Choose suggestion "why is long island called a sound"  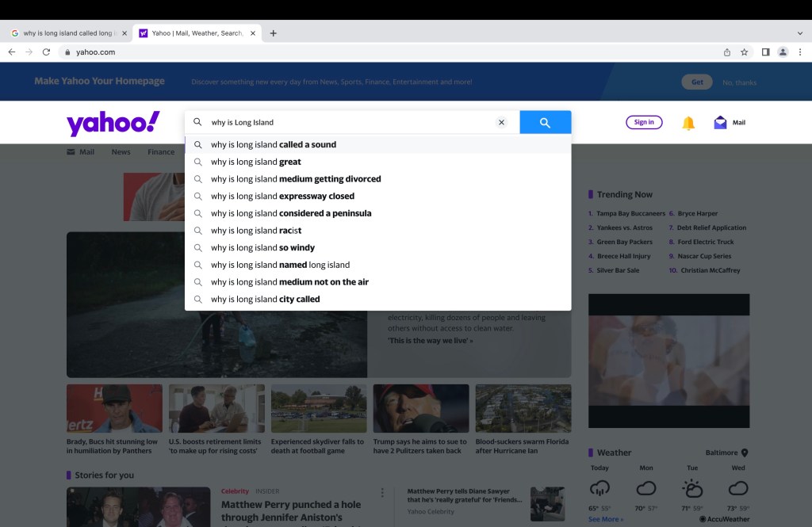pos(273,145)
